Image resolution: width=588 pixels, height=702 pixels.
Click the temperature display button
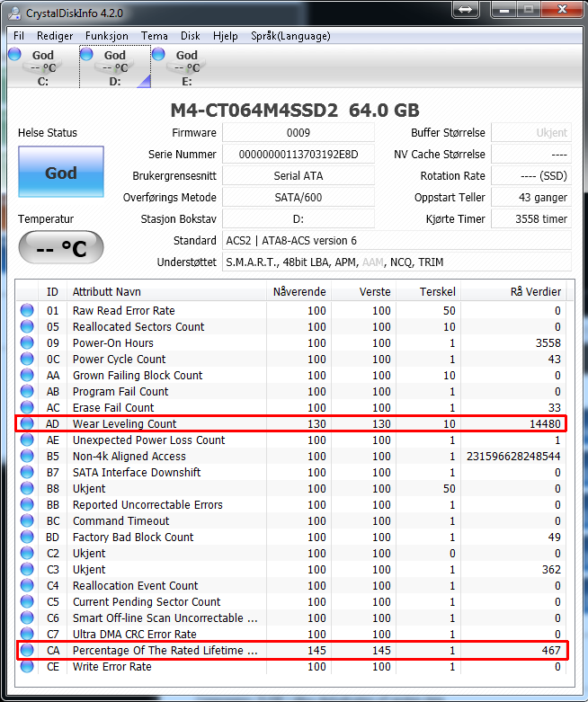click(61, 247)
